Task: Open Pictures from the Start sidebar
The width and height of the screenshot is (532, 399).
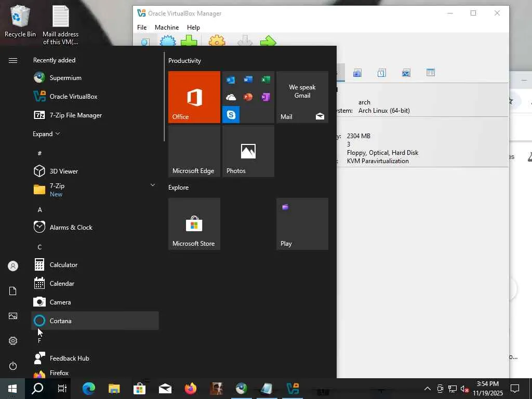Action: click(x=13, y=316)
